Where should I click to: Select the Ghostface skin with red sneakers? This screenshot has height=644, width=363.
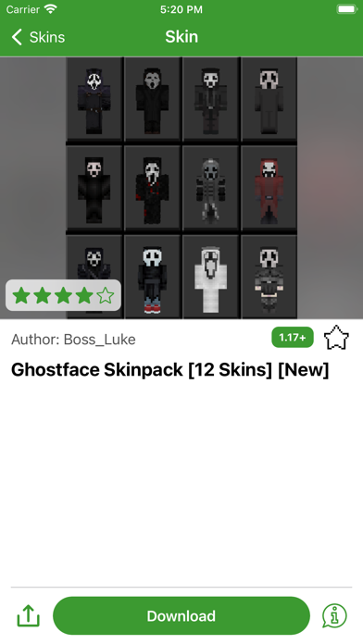pyautogui.click(x=152, y=279)
